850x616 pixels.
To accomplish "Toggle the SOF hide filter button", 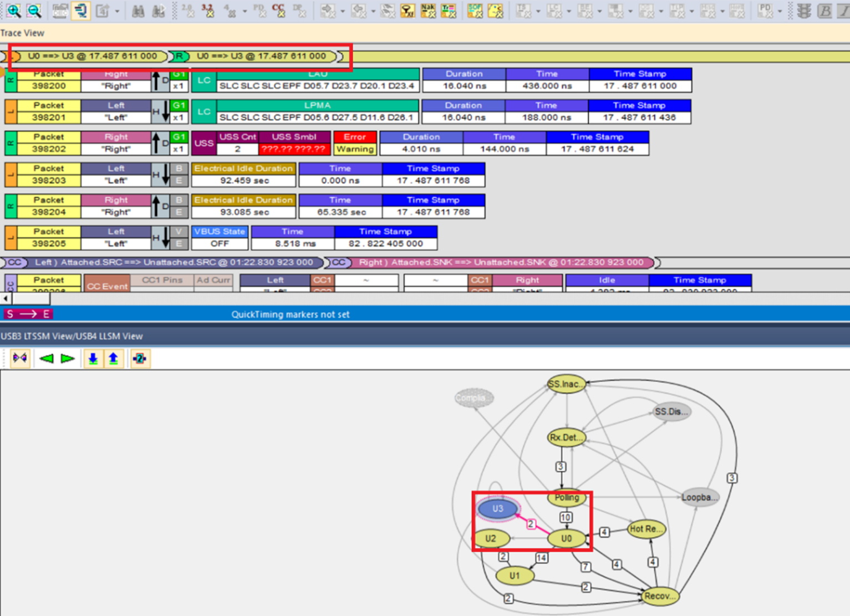I will [x=475, y=11].
